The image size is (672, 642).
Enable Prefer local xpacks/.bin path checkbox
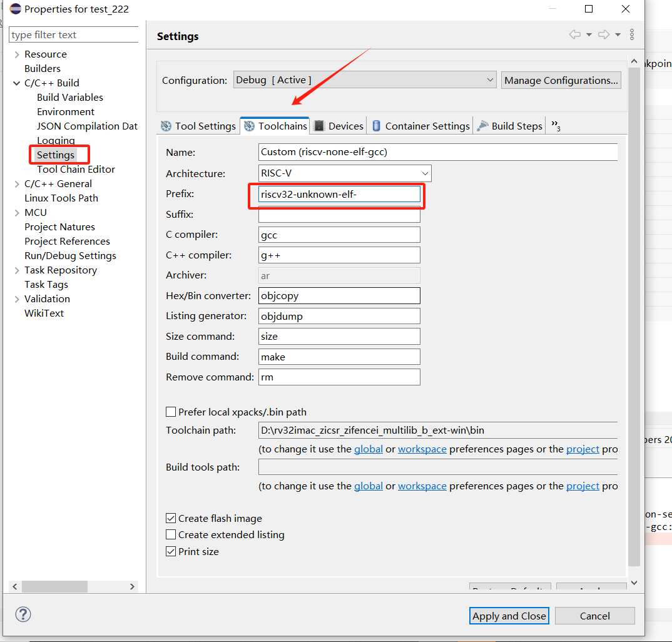[x=171, y=412]
